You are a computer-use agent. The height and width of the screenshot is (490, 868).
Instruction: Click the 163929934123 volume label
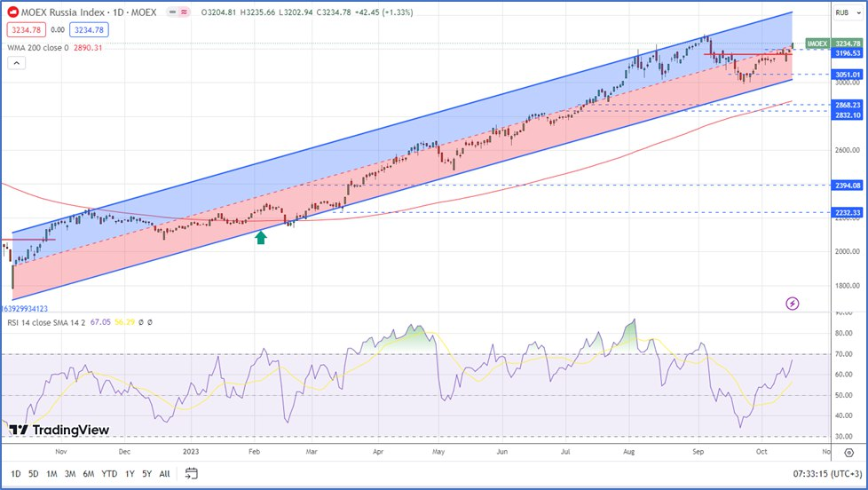(24, 309)
